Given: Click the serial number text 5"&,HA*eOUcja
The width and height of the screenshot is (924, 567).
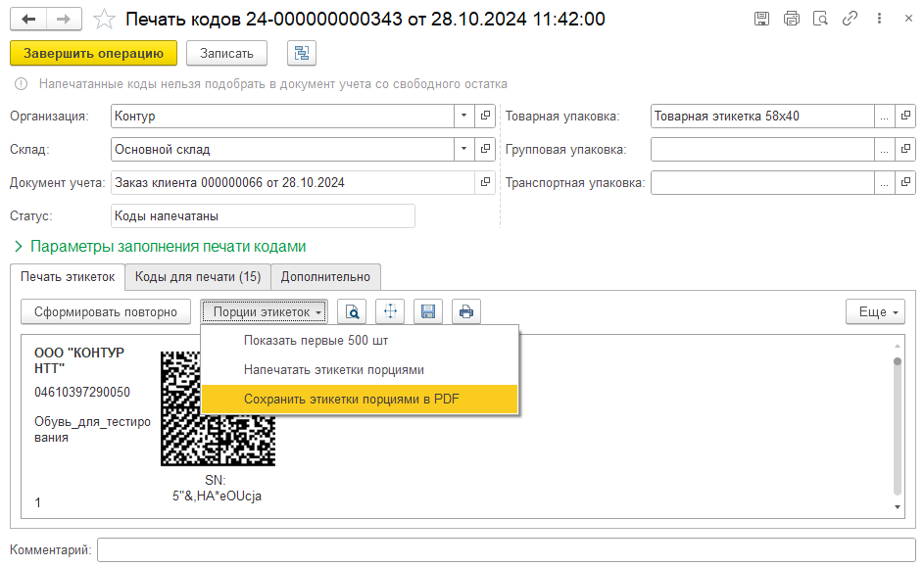Looking at the screenshot, I should click(x=217, y=496).
